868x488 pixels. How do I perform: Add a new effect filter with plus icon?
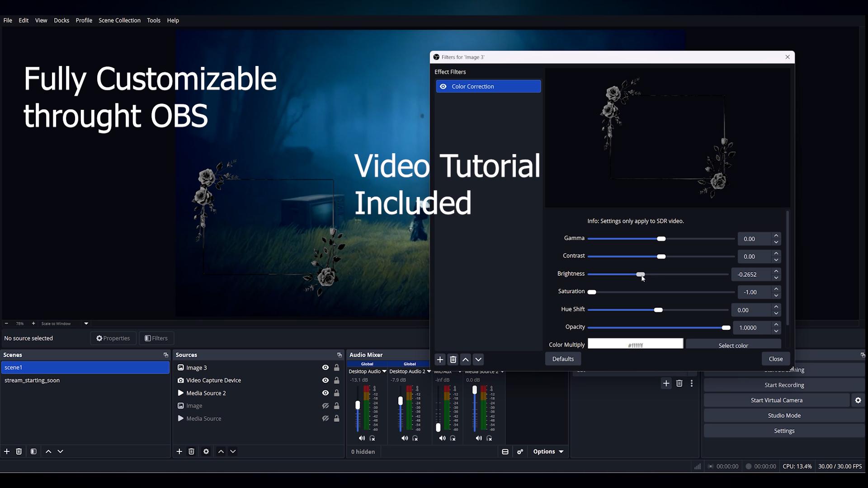click(x=440, y=360)
